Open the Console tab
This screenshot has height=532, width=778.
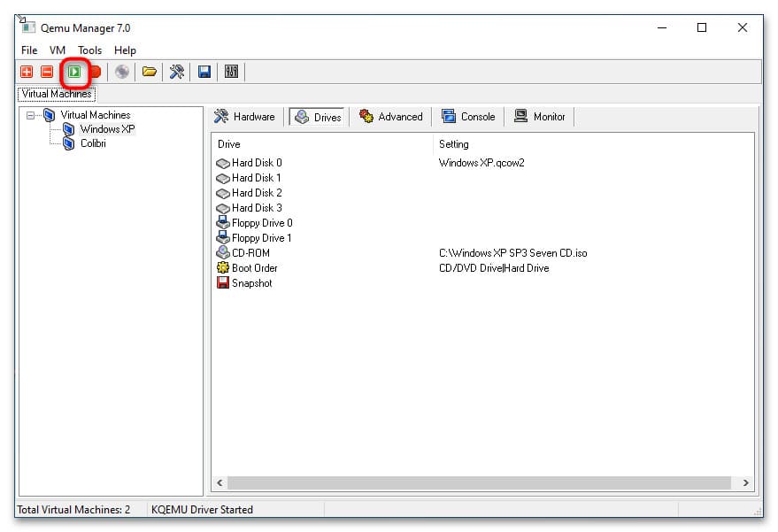coord(469,117)
